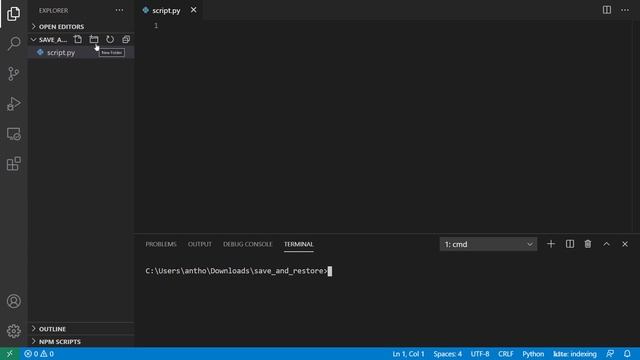This screenshot has width=640, height=360.
Task: Switch to the Output tab
Action: tap(200, 244)
